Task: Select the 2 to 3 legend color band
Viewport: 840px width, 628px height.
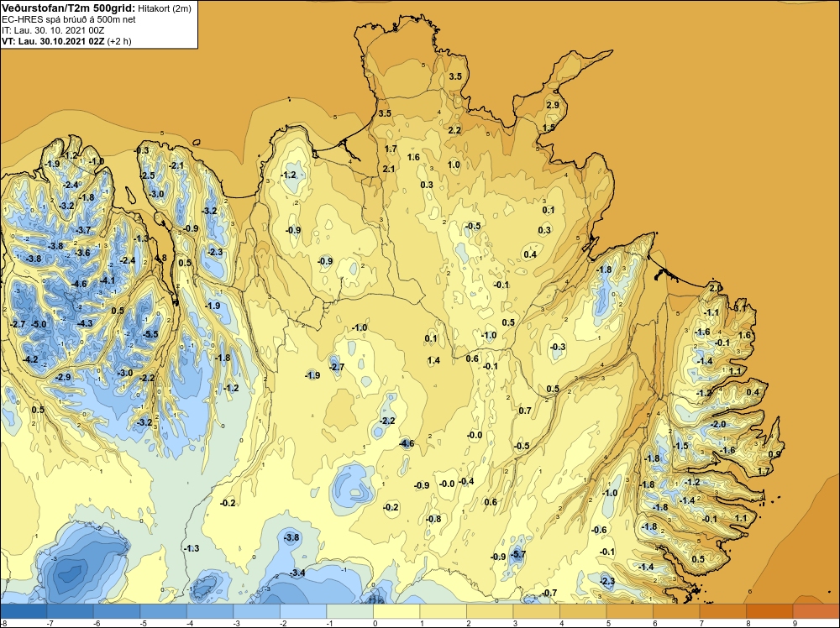Action: [490, 611]
